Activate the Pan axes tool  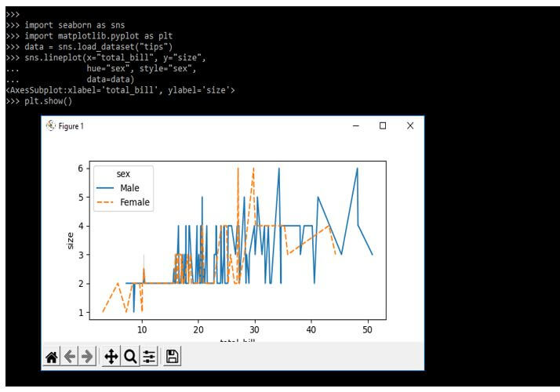tap(111, 356)
